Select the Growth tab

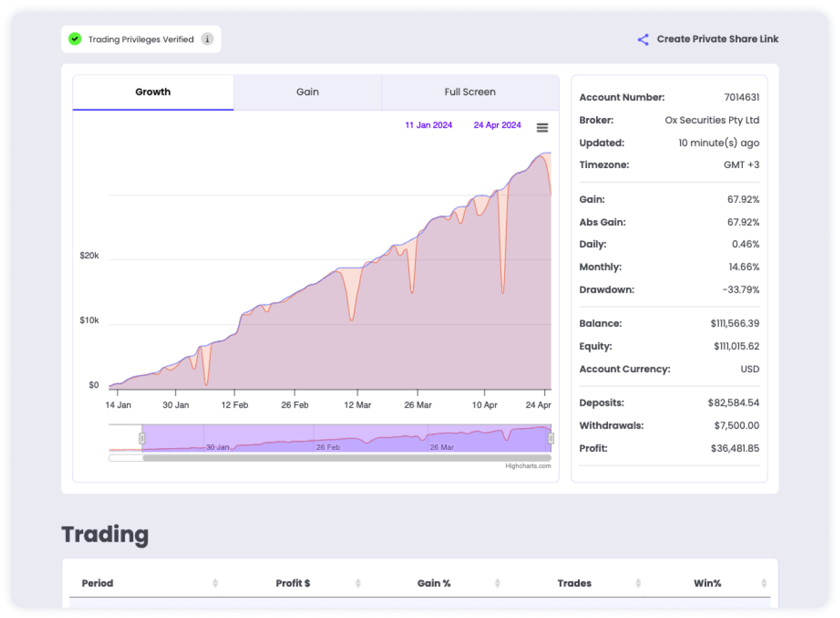tap(153, 92)
